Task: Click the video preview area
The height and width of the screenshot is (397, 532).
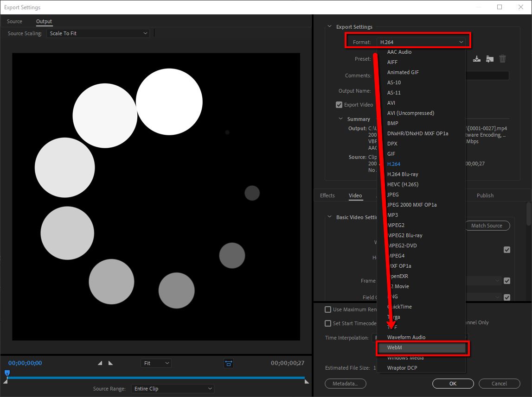Action: click(x=156, y=196)
